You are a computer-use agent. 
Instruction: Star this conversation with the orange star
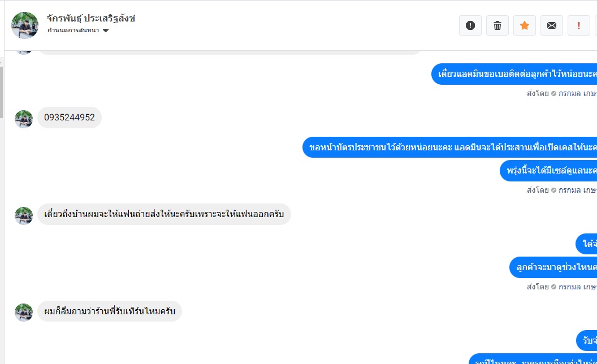point(525,25)
